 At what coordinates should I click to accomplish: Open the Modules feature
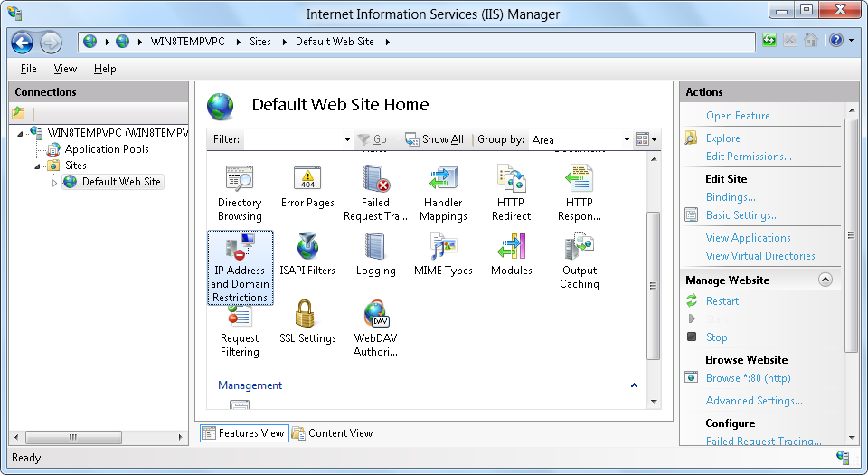coord(511,254)
